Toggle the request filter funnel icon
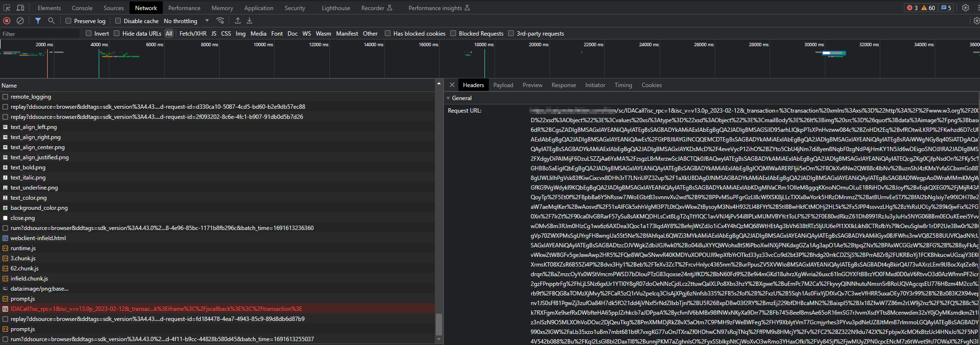The height and width of the screenshot is (345, 980). coord(38,21)
